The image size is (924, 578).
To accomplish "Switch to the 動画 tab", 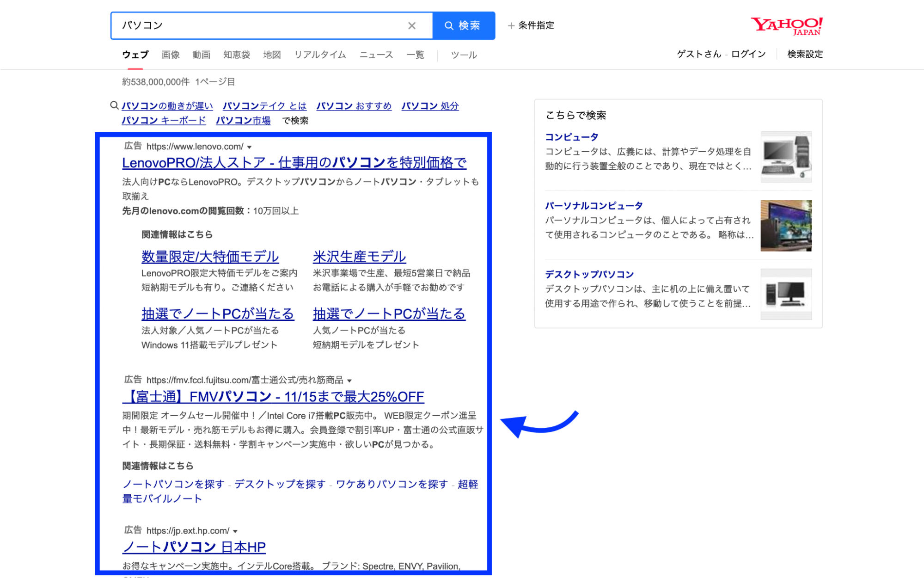I will click(201, 55).
